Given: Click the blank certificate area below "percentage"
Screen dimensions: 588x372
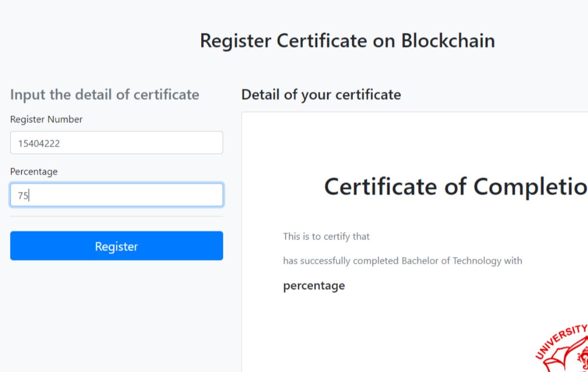Looking at the screenshot, I should (x=389, y=326).
